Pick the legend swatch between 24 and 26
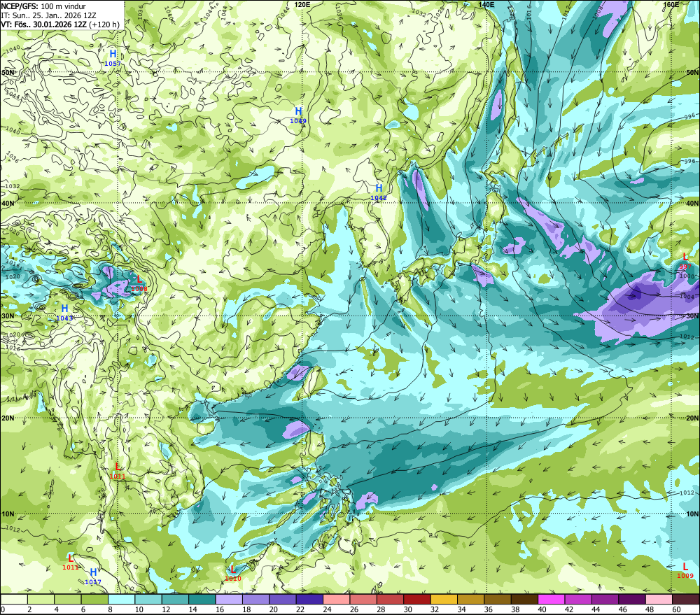 [x=336, y=599]
